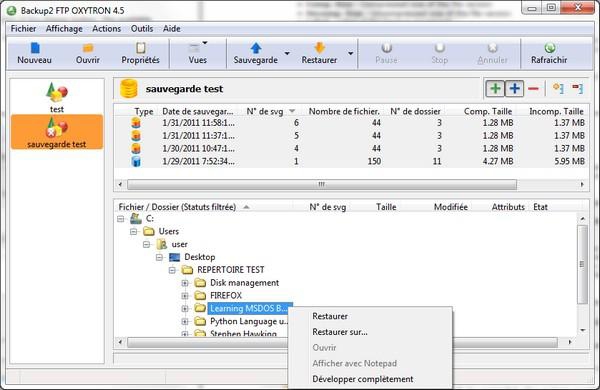Open the Actions menu
The width and height of the screenshot is (600, 390).
click(106, 29)
